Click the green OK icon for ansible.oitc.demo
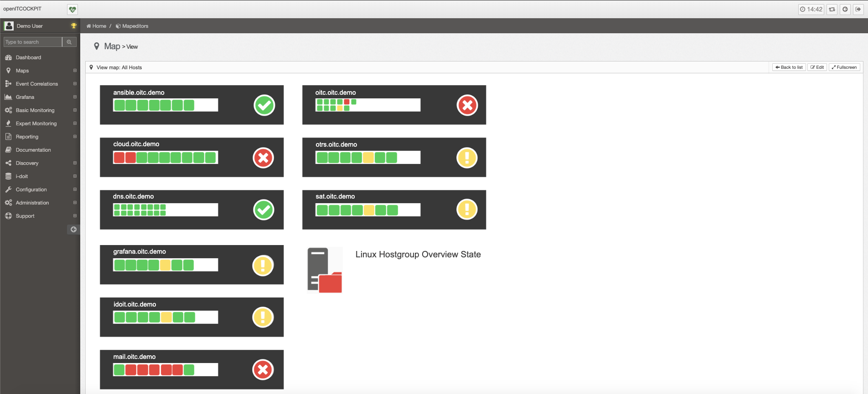This screenshot has height=394, width=868. (264, 105)
